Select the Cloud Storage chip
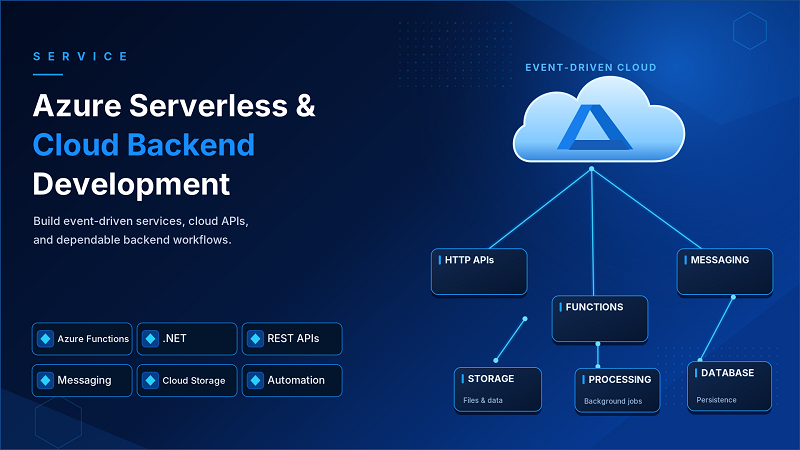800x450 pixels. tap(187, 381)
